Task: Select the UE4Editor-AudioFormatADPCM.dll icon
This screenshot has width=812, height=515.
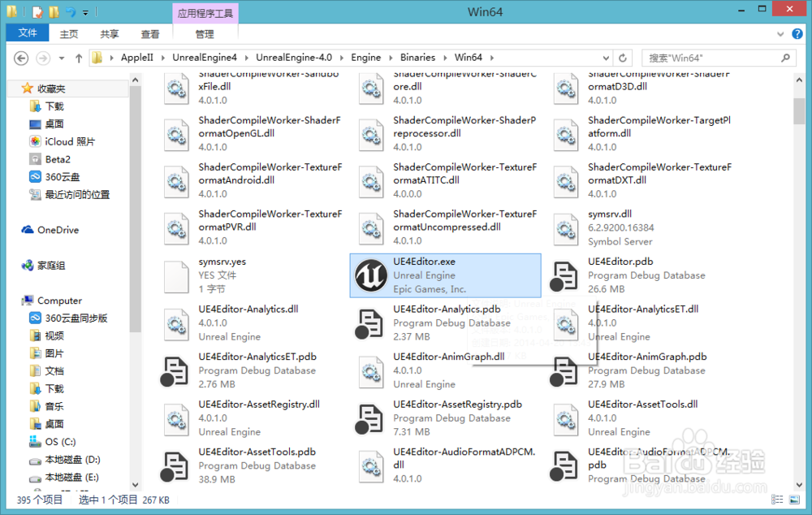Action: pos(371,466)
